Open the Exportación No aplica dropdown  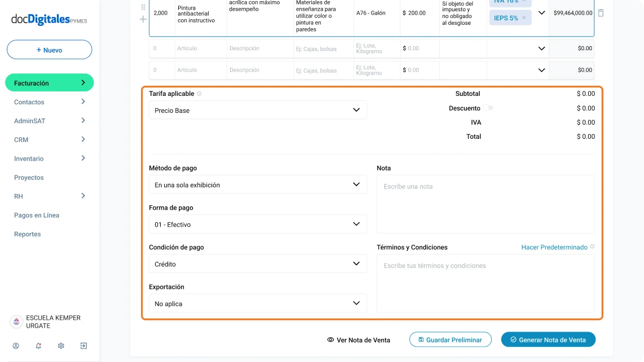pyautogui.click(x=258, y=303)
